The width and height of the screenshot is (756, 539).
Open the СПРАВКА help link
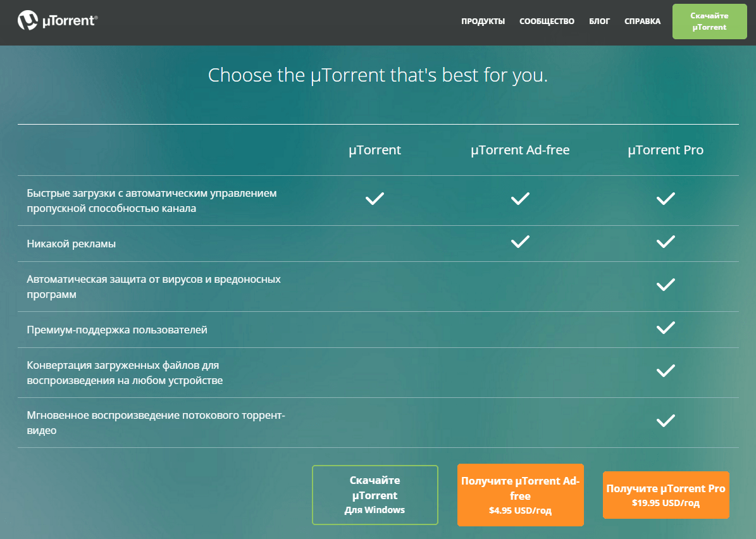tap(642, 22)
